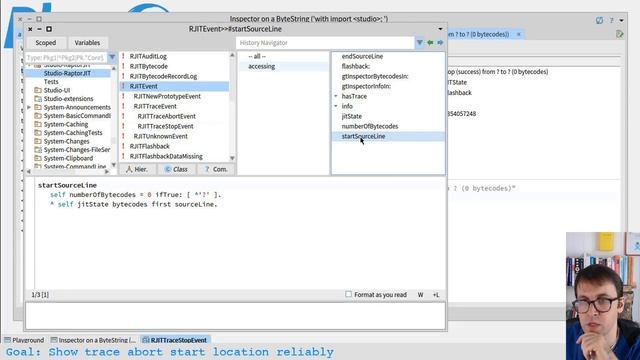Toggle the Variables view button
Screen dimensions: 640x360
pyautogui.click(x=87, y=43)
